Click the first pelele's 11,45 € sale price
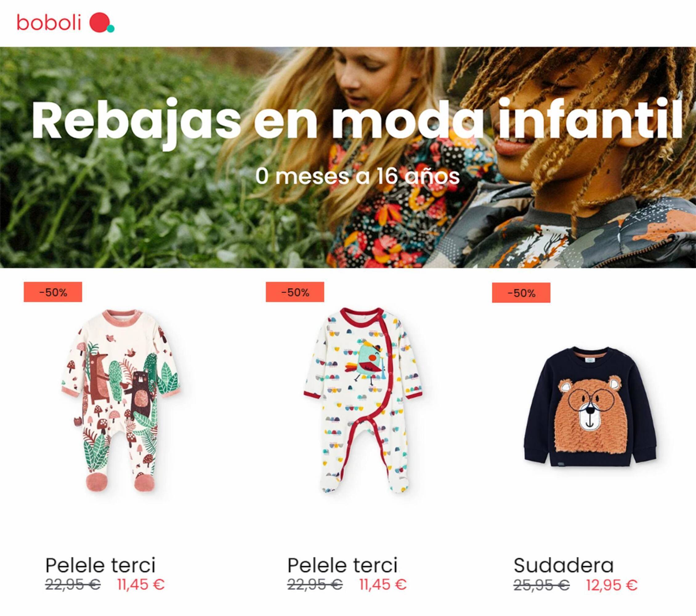Viewport: 696px width, 616px height. 141,584
